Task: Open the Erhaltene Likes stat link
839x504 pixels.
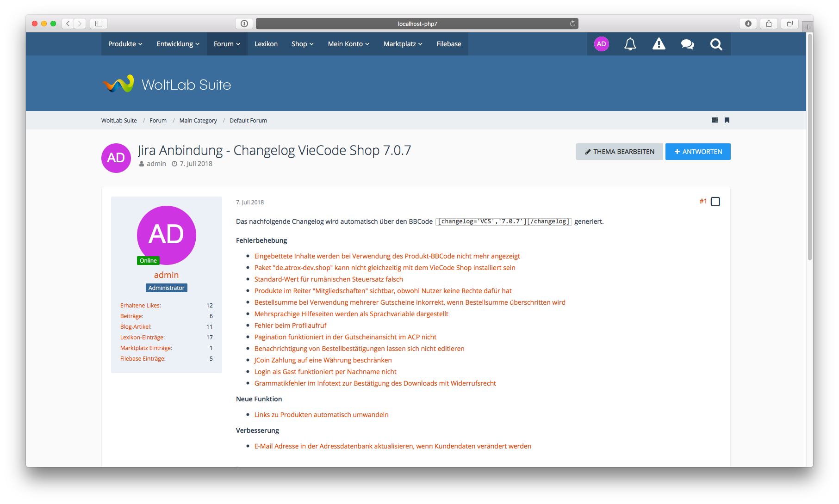Action: (141, 306)
